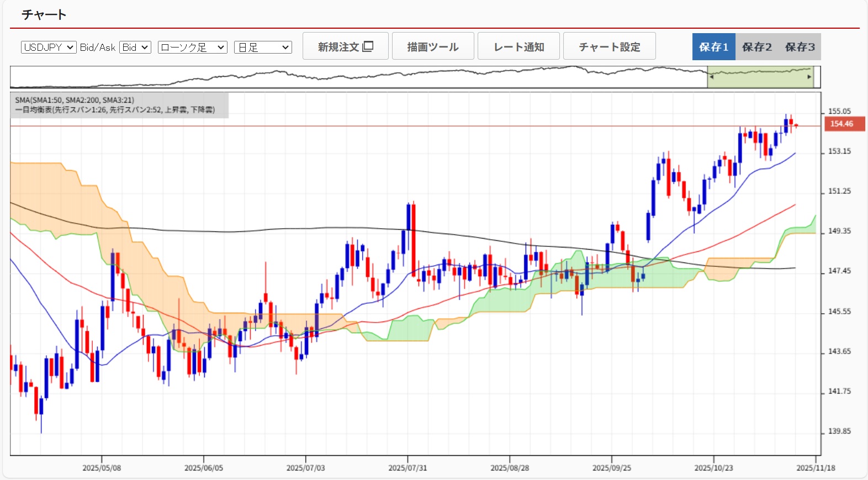Click the popup window icon in 新規注文

pyautogui.click(x=368, y=46)
